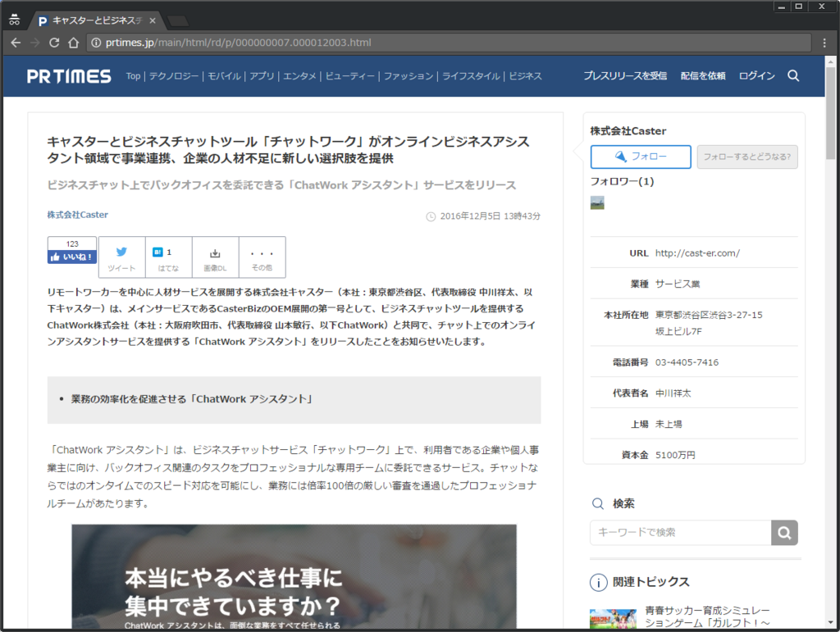Open the header search magnifier
Viewport: 840px width, 632px height.
[x=793, y=76]
